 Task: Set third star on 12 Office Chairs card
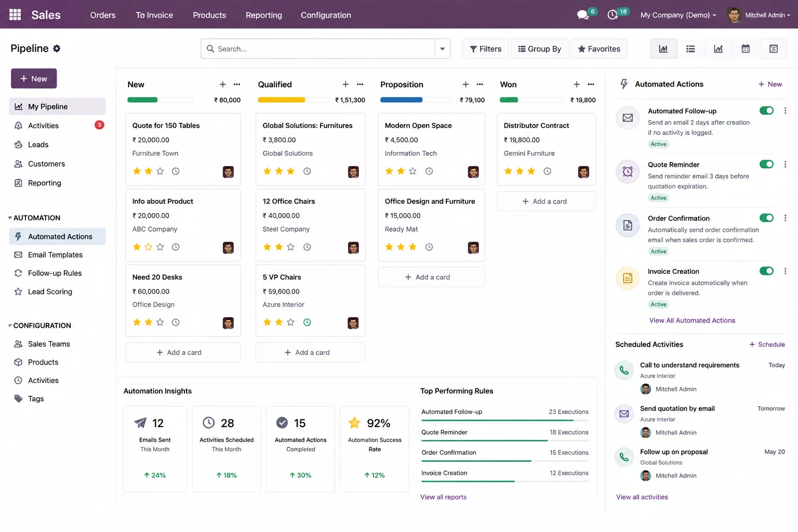point(290,247)
